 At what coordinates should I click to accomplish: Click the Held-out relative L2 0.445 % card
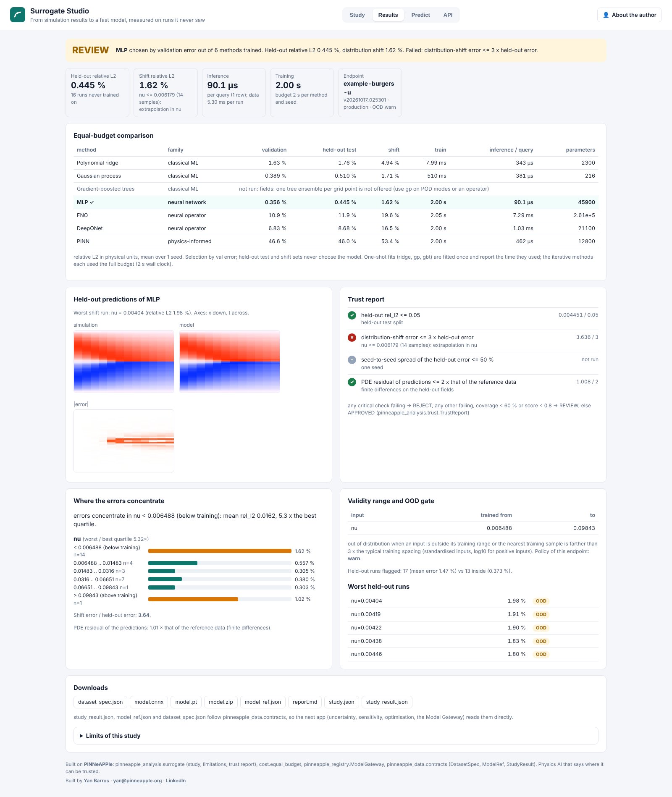point(97,92)
